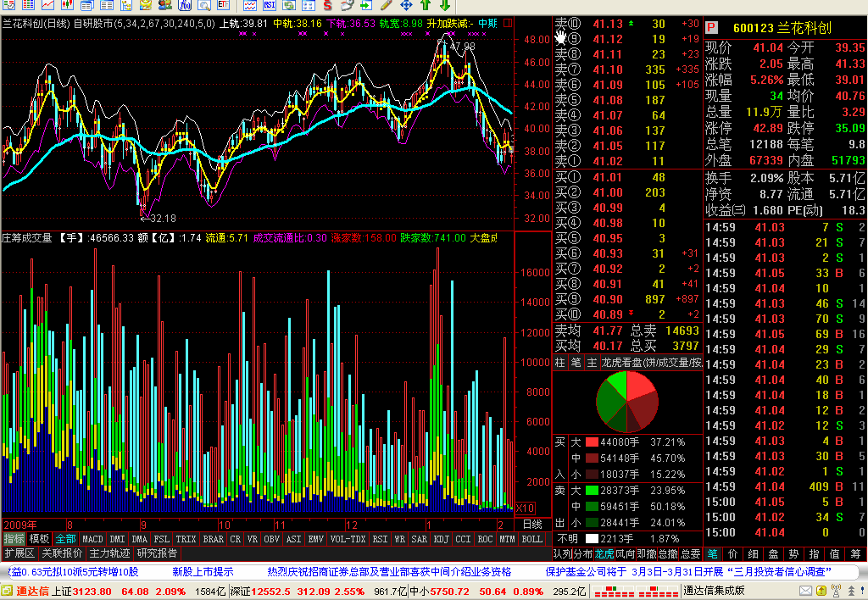This screenshot has width=868, height=600.
Task: Click the red 买大 legend swatch
Action: (x=592, y=442)
